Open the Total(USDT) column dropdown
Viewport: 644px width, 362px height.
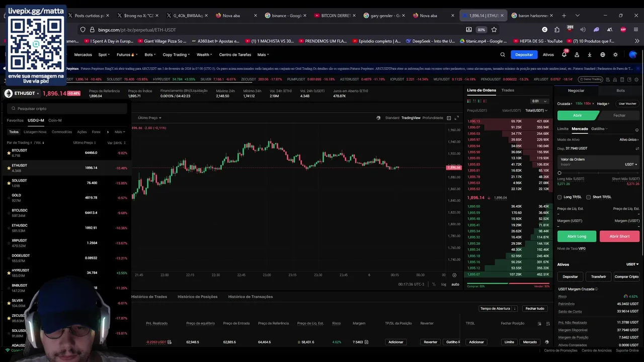point(536,110)
